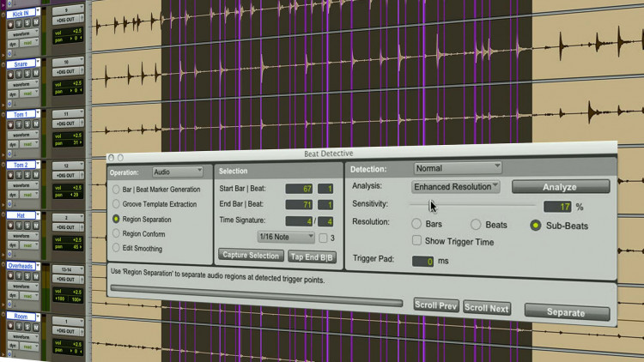Select Bar | Beat Marker Generation operation
Screen dimensions: 644x362
pos(116,190)
